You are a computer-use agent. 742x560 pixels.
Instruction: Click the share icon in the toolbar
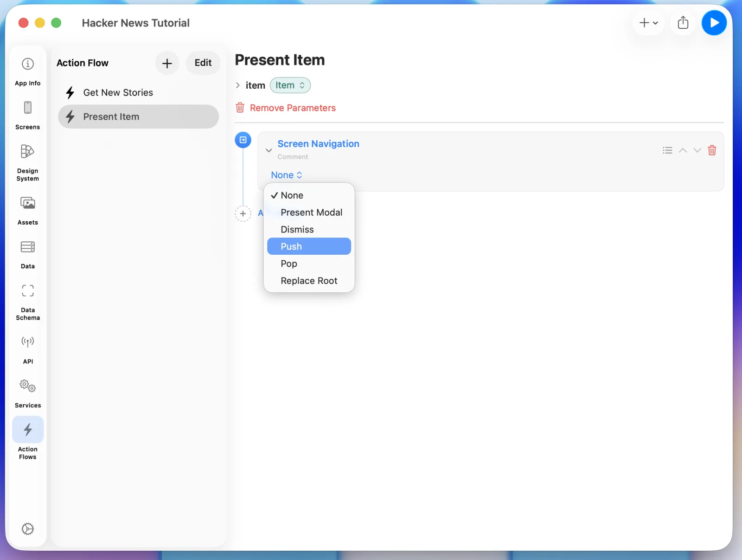pyautogui.click(x=683, y=23)
